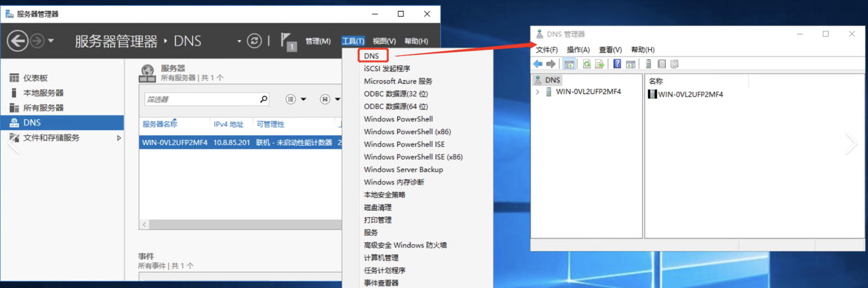Image resolution: width=868 pixels, height=288 pixels.
Task: Open the 管理(M) menu
Action: [318, 41]
